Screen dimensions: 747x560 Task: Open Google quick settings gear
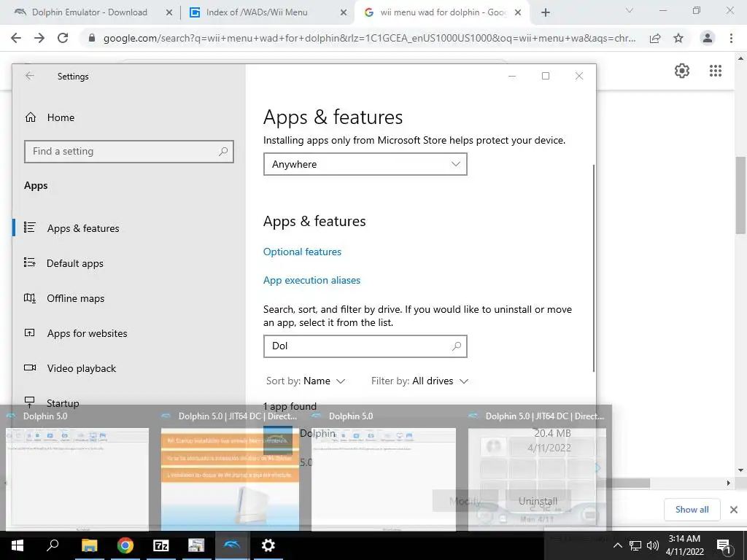682,71
